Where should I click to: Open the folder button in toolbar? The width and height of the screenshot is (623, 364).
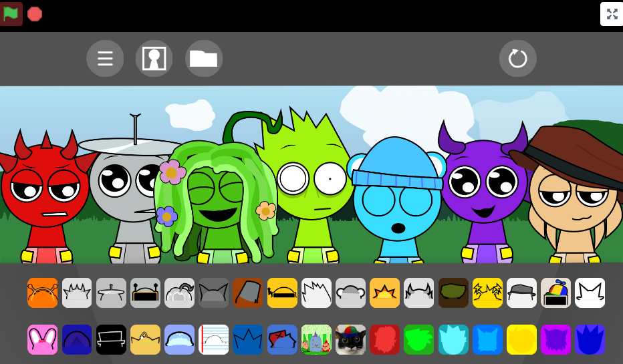pyautogui.click(x=204, y=59)
